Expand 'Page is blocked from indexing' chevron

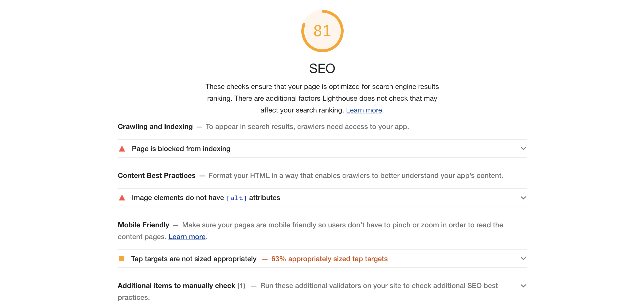(523, 149)
